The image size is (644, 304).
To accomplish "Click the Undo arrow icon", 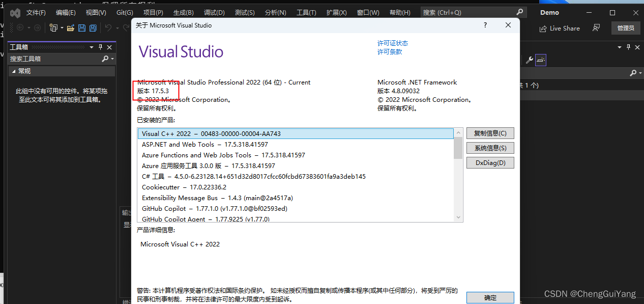I will click(x=108, y=28).
